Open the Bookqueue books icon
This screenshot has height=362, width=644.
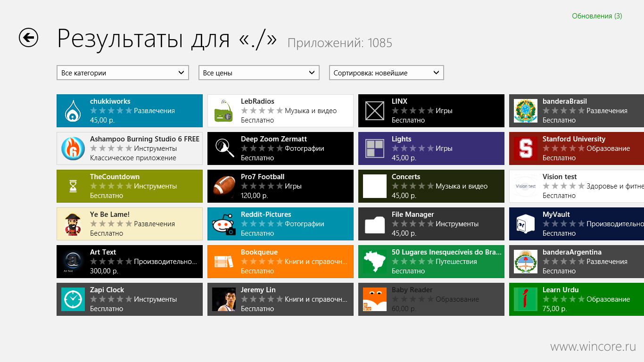click(x=224, y=262)
